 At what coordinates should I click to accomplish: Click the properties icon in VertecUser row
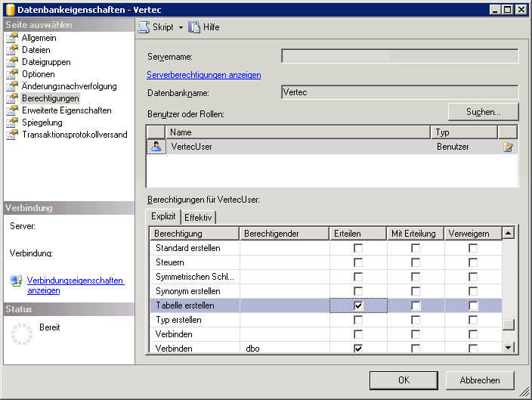[508, 147]
